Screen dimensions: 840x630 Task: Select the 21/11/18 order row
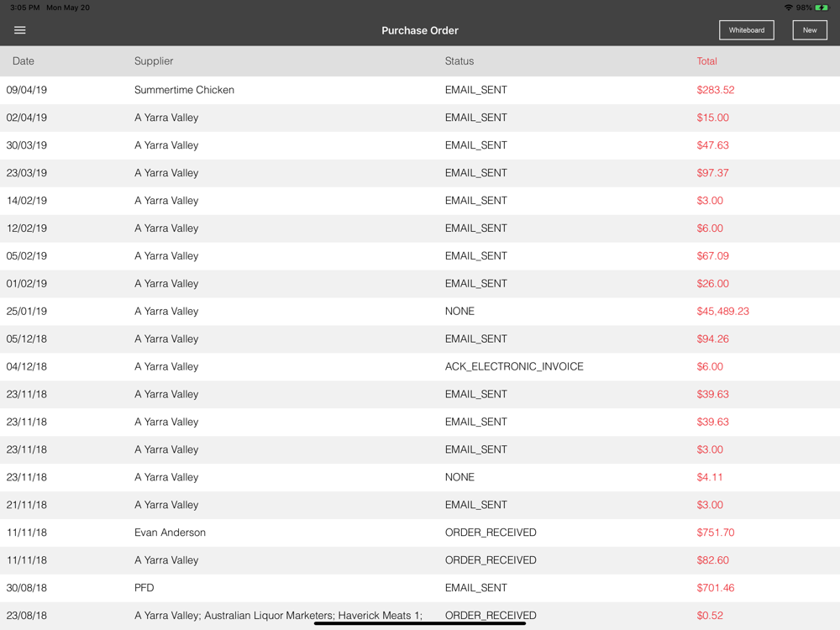[x=420, y=505]
